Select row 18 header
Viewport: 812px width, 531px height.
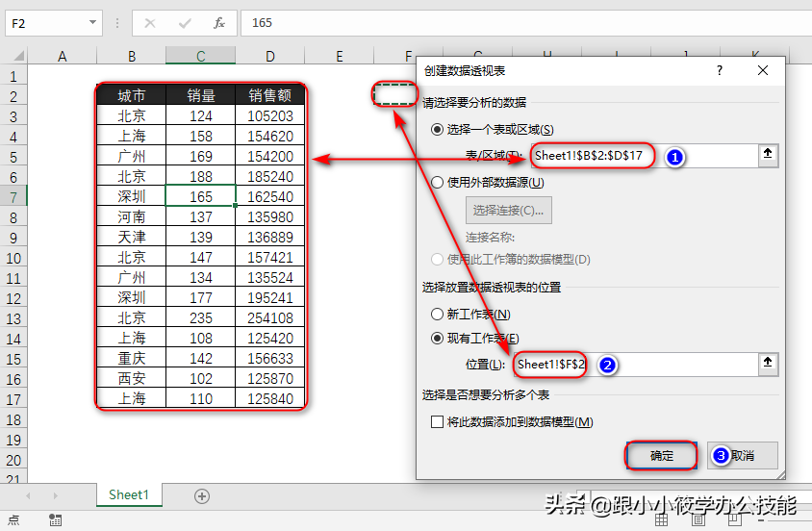13,419
